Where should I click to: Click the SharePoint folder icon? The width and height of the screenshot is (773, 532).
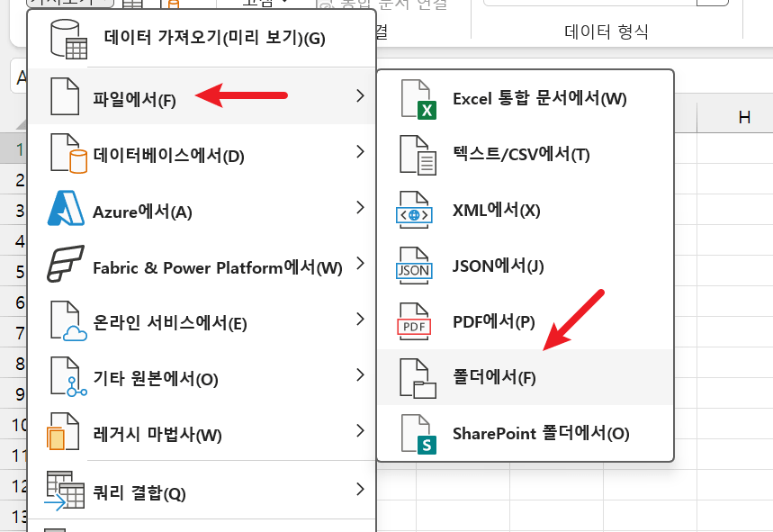click(418, 434)
